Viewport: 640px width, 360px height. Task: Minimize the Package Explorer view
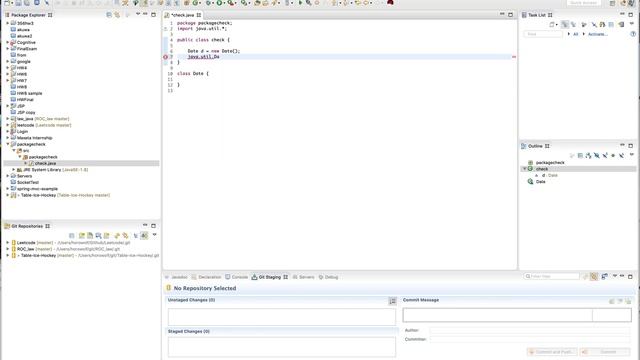pyautogui.click(x=145, y=14)
